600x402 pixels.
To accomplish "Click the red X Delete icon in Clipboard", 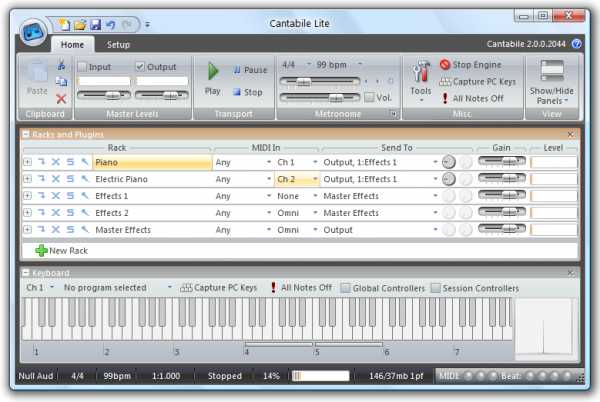I will tap(61, 99).
